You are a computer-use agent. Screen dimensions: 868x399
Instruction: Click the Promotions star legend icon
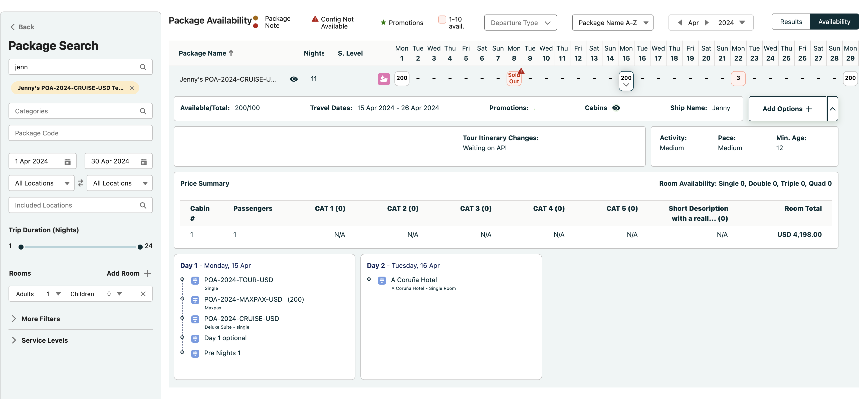click(383, 23)
